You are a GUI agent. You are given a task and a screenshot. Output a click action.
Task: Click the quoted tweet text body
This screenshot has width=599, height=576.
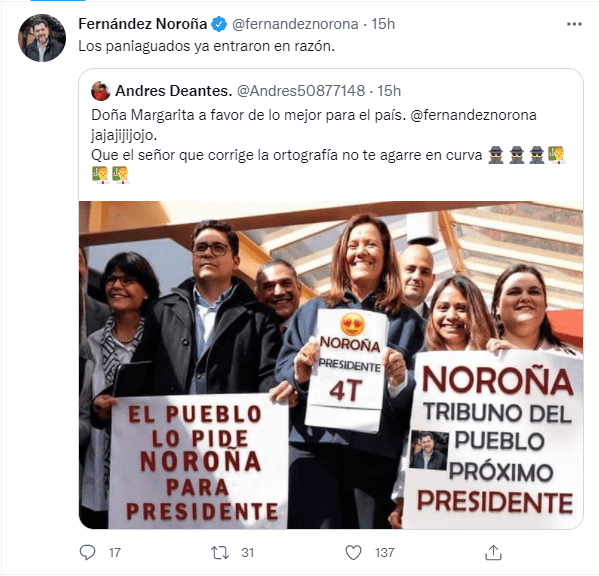click(329, 145)
